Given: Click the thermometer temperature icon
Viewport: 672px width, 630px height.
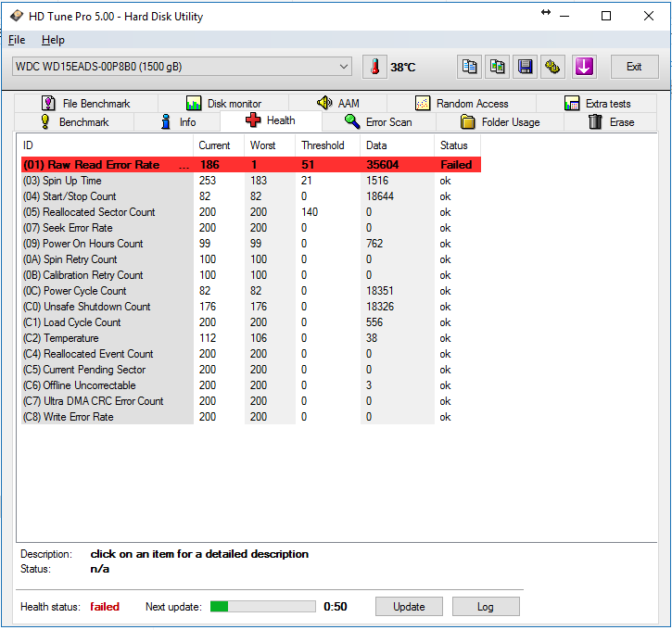Looking at the screenshot, I should click(x=374, y=67).
